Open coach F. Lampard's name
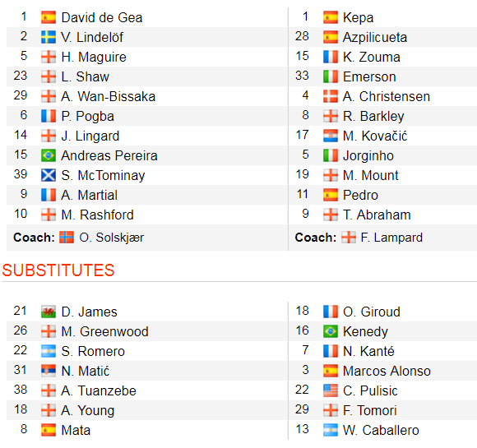Screen dimensions: 477x448 [391, 238]
